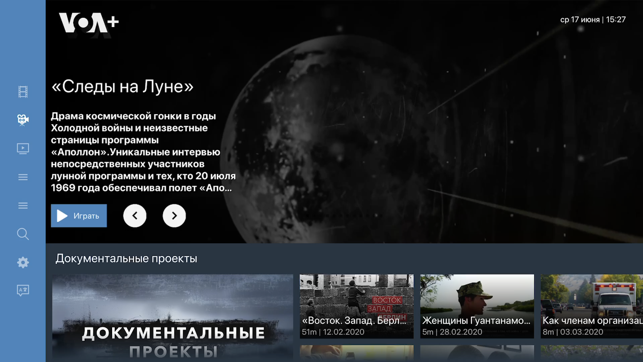643x362 pixels.
Task: Click the 8m | 03.03.2020 label
Action: click(573, 332)
